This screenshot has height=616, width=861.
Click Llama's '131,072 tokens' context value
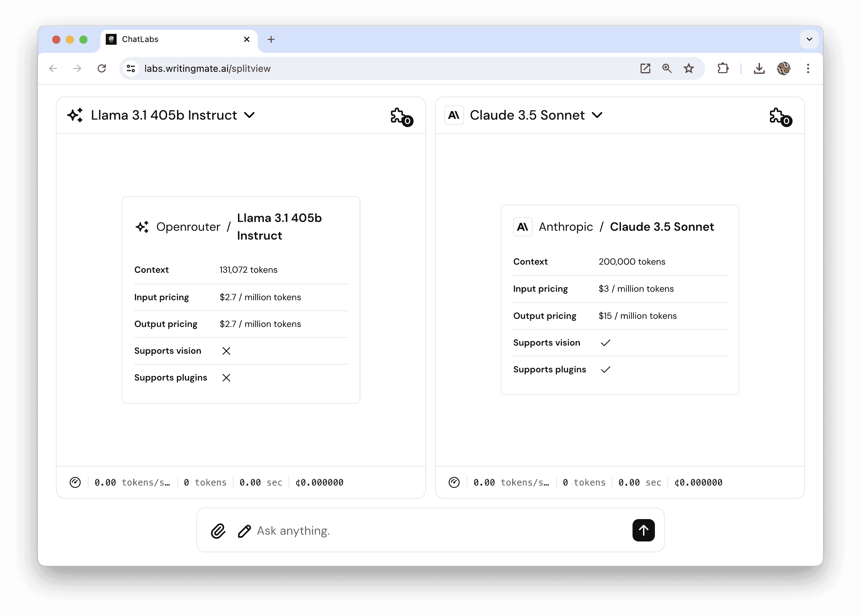(248, 270)
